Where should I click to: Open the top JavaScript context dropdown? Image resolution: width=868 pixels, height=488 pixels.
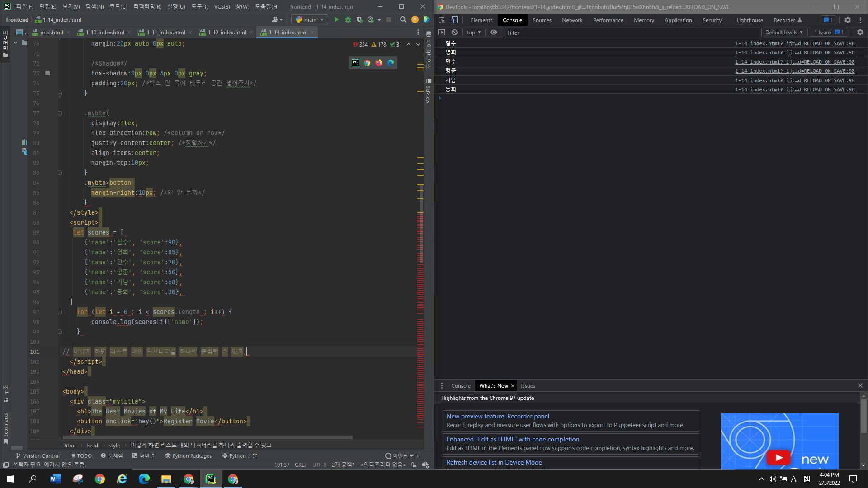point(474,33)
